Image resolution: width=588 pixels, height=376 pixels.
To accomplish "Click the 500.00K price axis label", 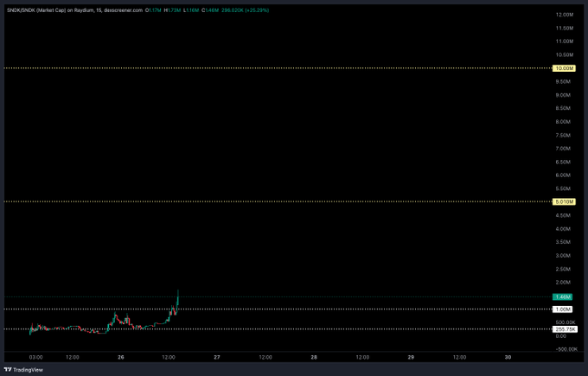I will 566,322.
